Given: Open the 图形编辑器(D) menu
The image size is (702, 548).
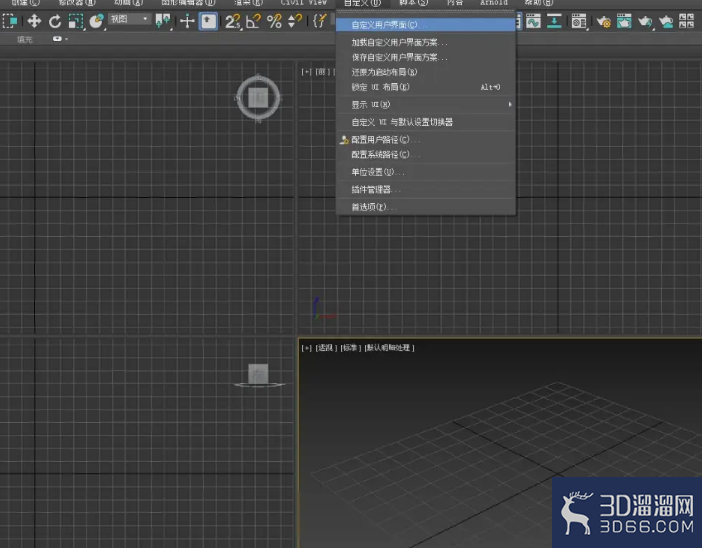Looking at the screenshot, I should pyautogui.click(x=188, y=3).
